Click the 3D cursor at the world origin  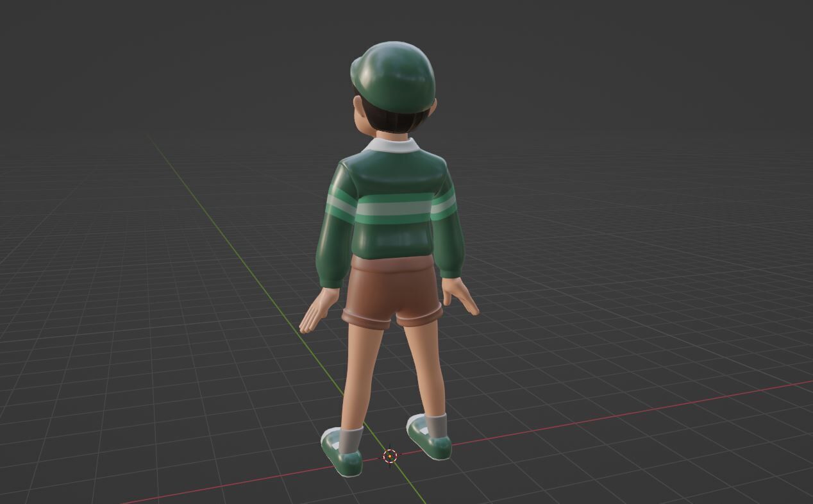click(390, 456)
